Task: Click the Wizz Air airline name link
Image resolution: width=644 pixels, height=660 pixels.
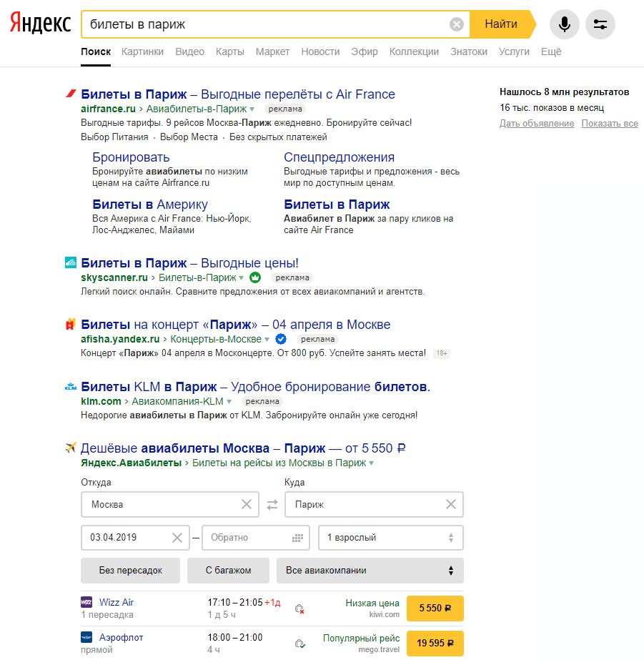Action: [117, 602]
